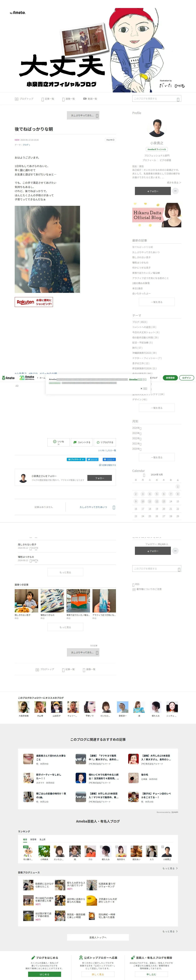Open the more options menu beside the upper +フォロー button

tap(175, 191)
